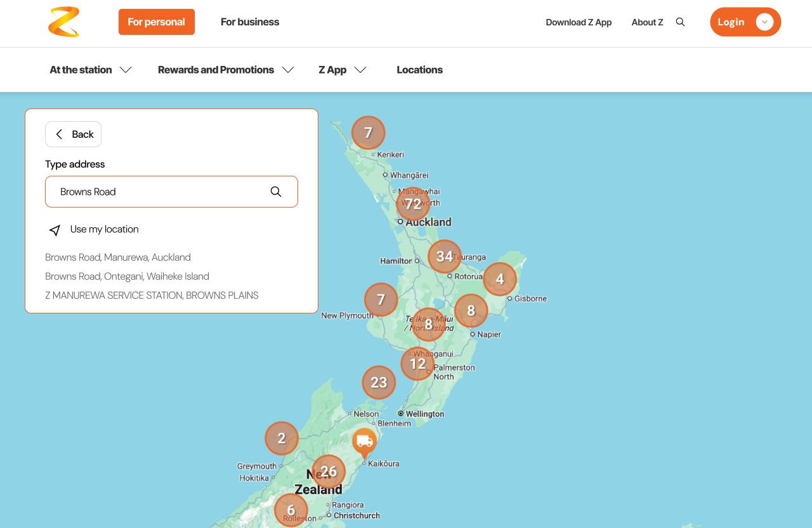Expand Rewards and Promotions menu
Screen dimensions: 812x528
point(226,70)
